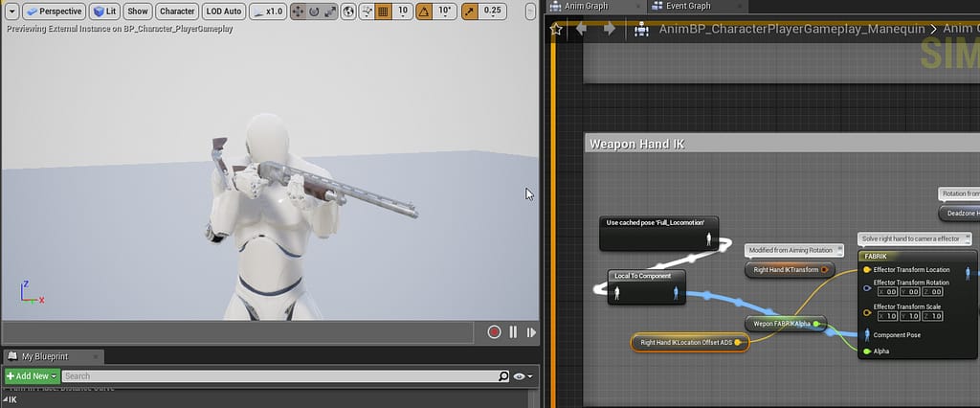This screenshot has height=408, width=980.
Task: Toggle scale snapping icon
Action: (x=469, y=11)
